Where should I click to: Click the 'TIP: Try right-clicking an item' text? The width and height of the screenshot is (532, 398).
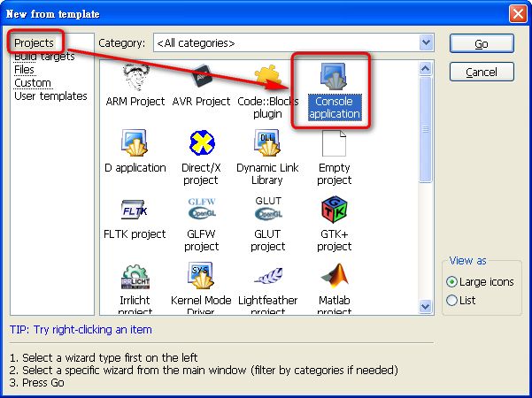point(81,330)
